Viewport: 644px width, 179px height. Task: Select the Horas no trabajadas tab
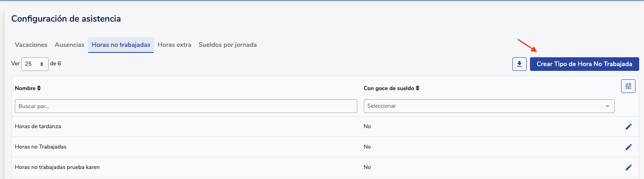click(x=121, y=45)
